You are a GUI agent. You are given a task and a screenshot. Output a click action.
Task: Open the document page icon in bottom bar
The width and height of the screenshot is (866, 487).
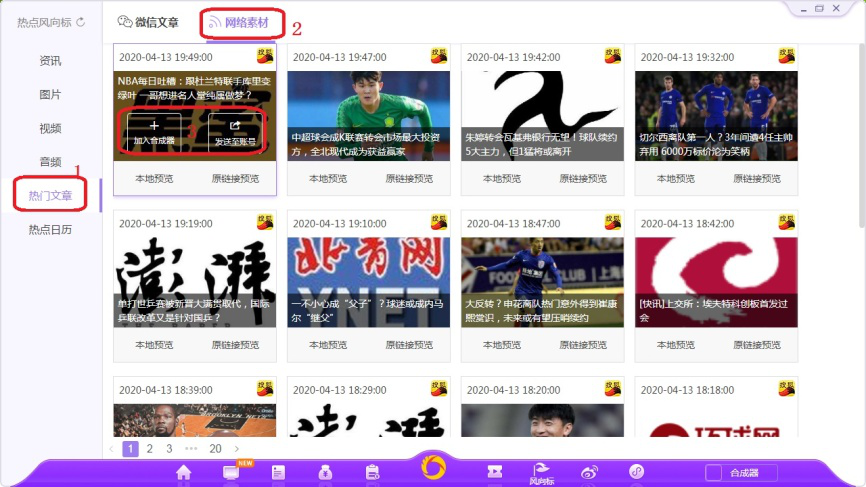(278, 473)
